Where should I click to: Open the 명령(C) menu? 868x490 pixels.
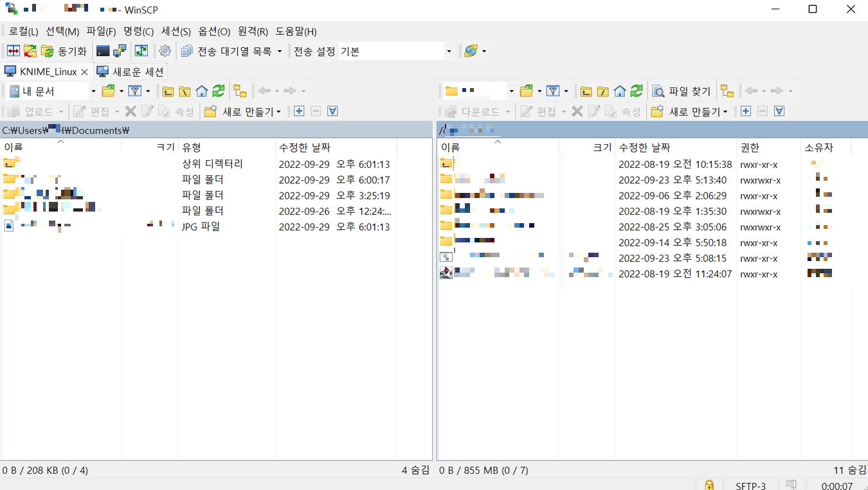pyautogui.click(x=139, y=32)
